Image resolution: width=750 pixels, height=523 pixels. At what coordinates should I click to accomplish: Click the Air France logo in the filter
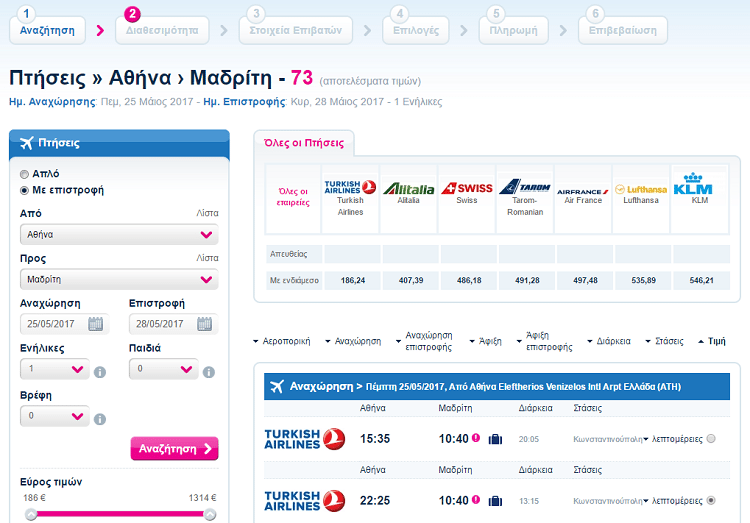583,191
